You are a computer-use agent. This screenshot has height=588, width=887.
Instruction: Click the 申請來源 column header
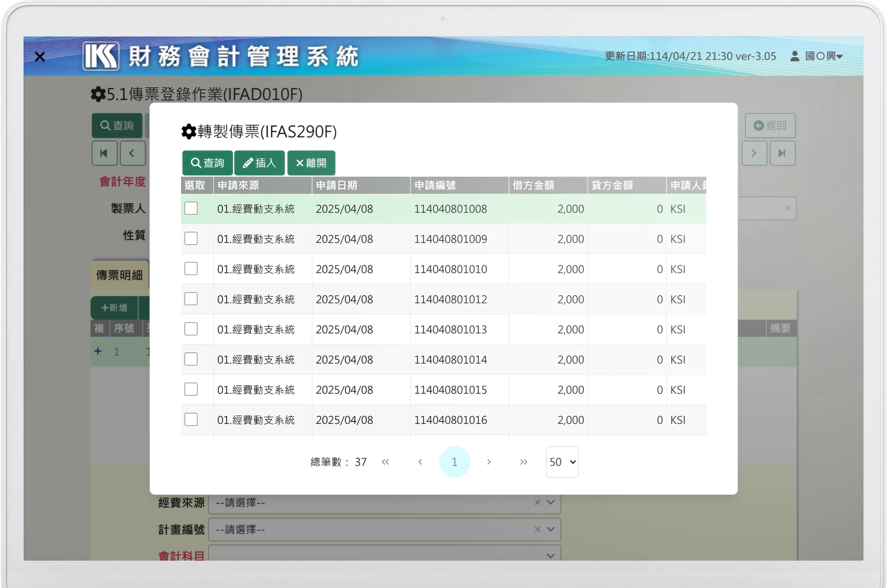pyautogui.click(x=263, y=185)
